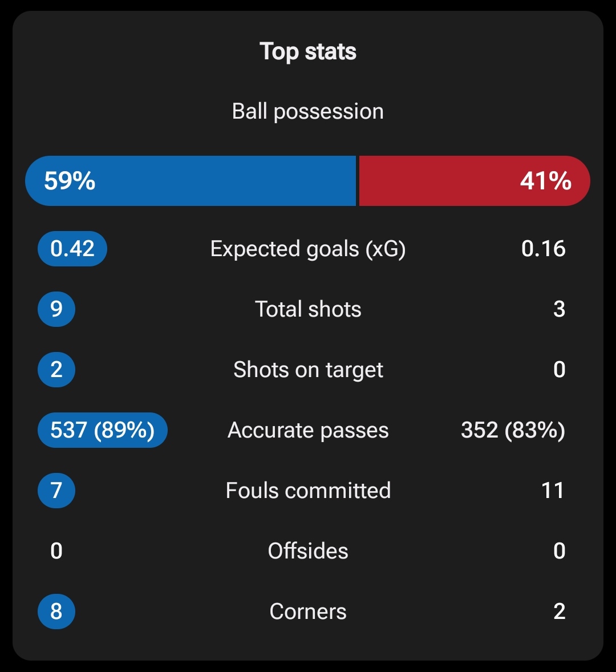
Task: Tap the blue 2 shots on target badge
Action: (56, 370)
